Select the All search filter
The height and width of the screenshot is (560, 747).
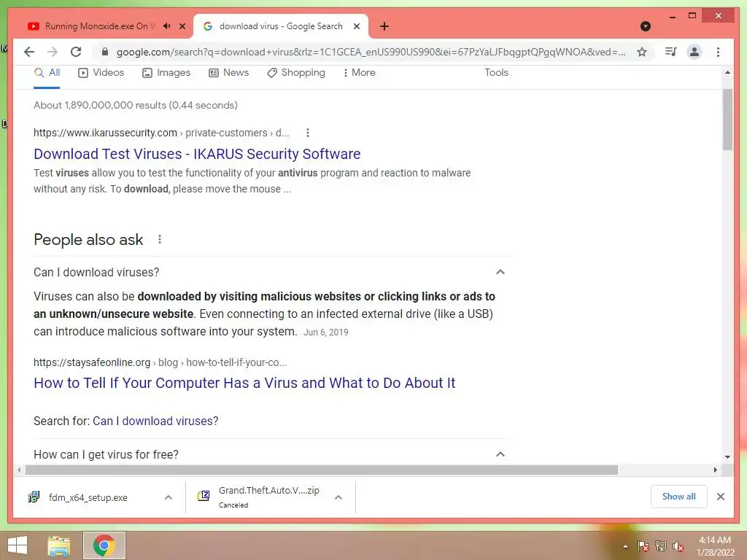click(47, 73)
